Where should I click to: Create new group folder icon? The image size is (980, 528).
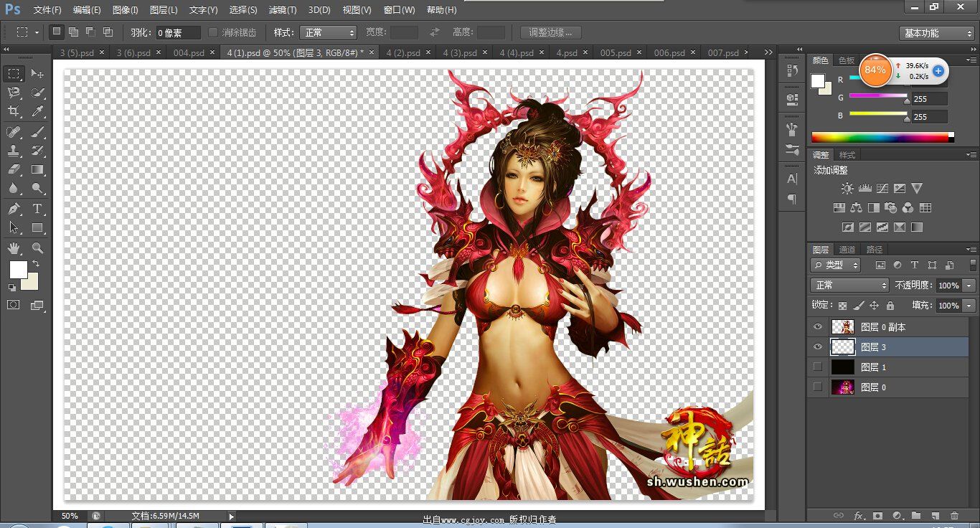916,515
